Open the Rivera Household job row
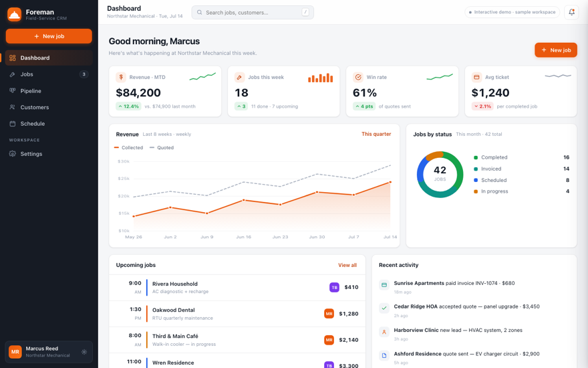This screenshot has height=368, width=588. point(237,288)
